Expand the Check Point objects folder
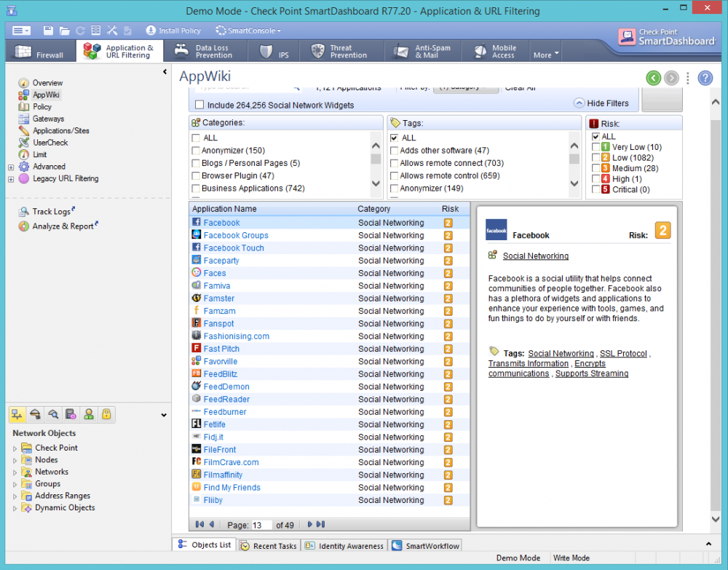 [x=15, y=448]
